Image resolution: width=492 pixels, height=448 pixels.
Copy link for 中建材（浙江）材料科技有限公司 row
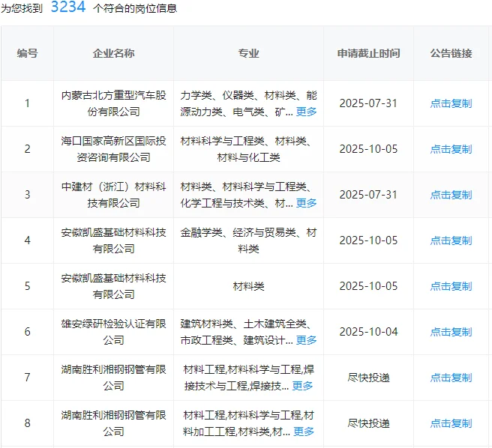point(451,195)
